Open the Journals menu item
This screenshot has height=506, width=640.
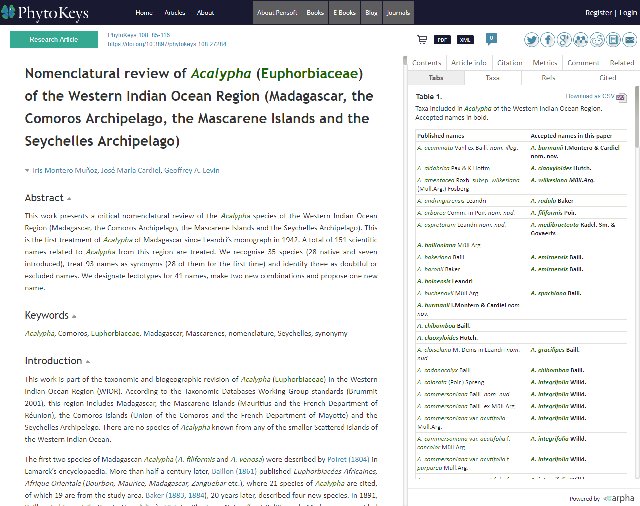[398, 13]
